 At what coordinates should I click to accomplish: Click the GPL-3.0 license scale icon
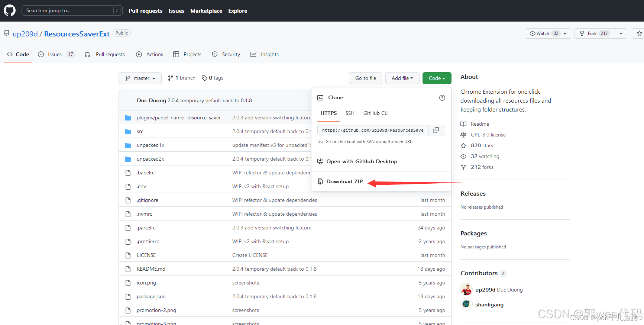[x=463, y=135]
